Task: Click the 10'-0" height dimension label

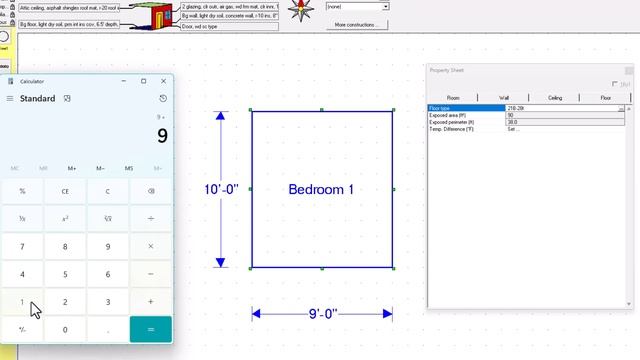Action: [x=221, y=189]
